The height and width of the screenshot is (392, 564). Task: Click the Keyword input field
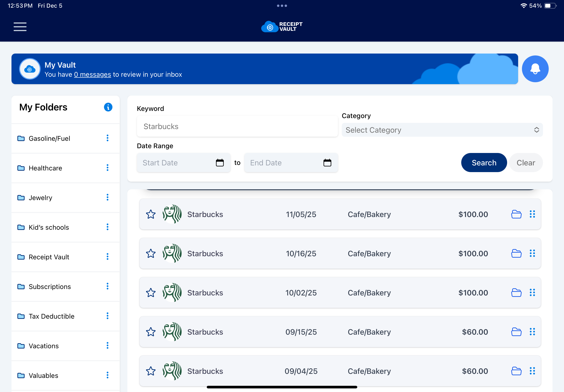pos(237,126)
